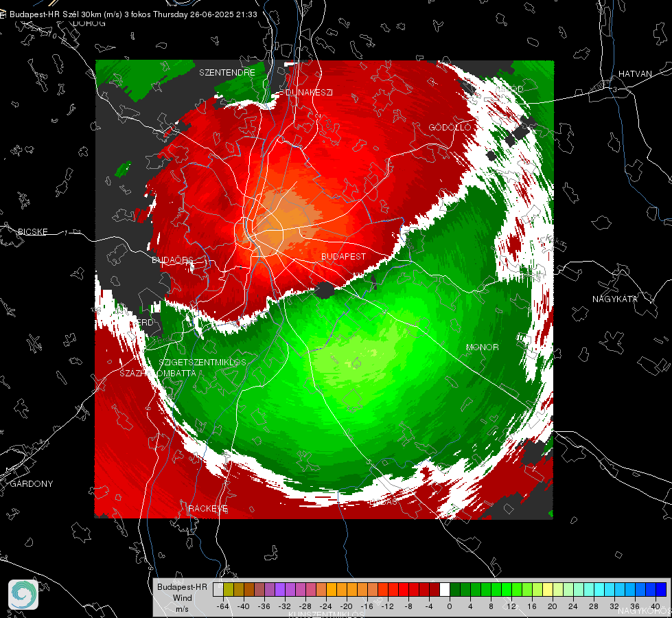
Task: Click the BUDAPEST city label
Action: pyautogui.click(x=343, y=256)
